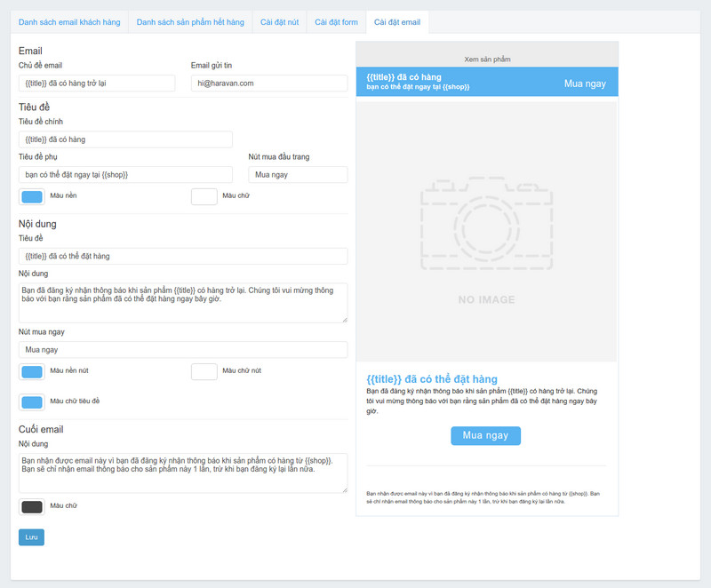Switch to Danh sách sản phẩm hết hàng tab
This screenshot has height=588, width=711.
coord(190,21)
